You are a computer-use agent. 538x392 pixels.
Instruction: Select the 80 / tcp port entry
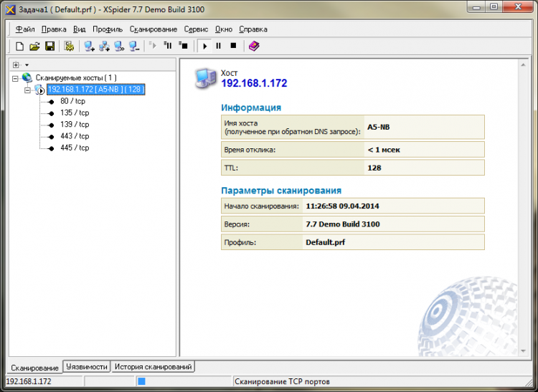coord(72,101)
